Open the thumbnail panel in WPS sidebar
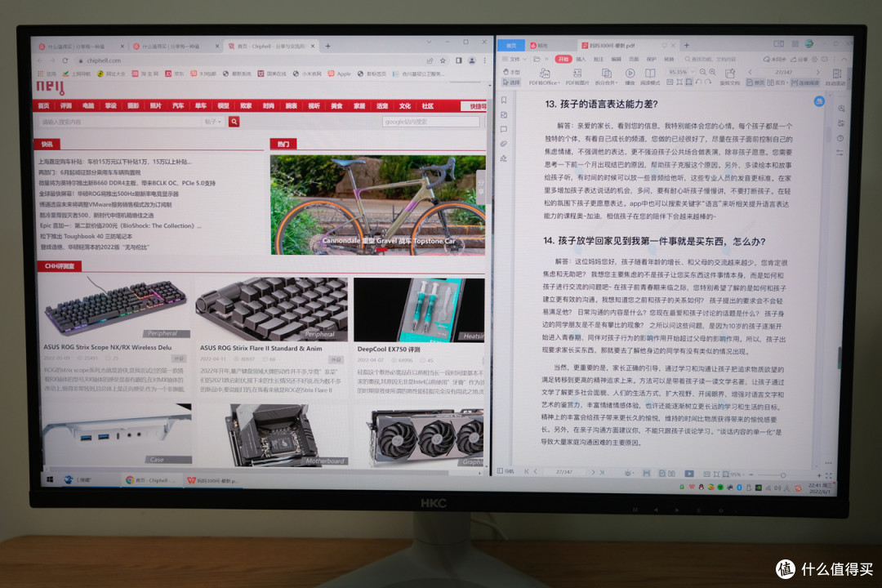Screen dimensions: 882x588 (504, 115)
